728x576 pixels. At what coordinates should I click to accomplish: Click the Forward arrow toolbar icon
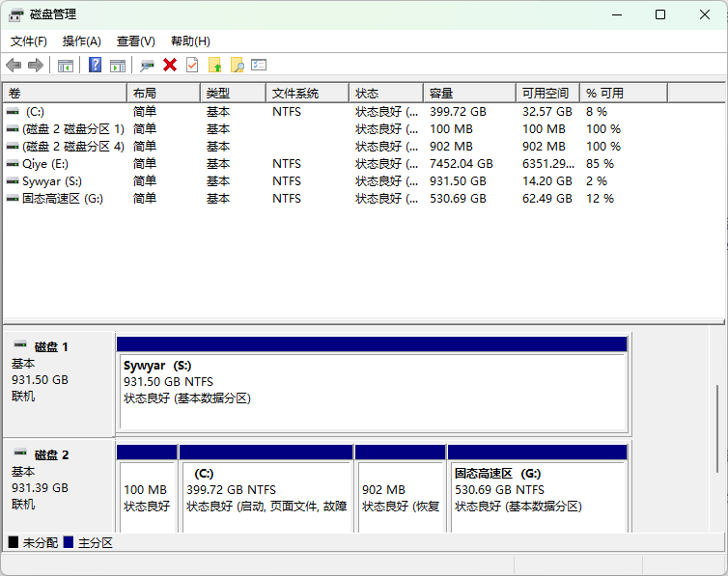point(36,66)
